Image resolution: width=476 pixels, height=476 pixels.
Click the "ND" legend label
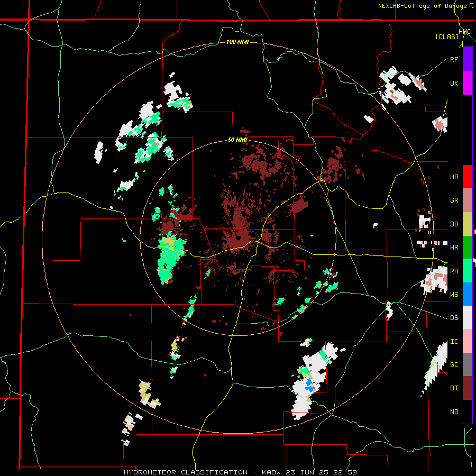click(454, 412)
